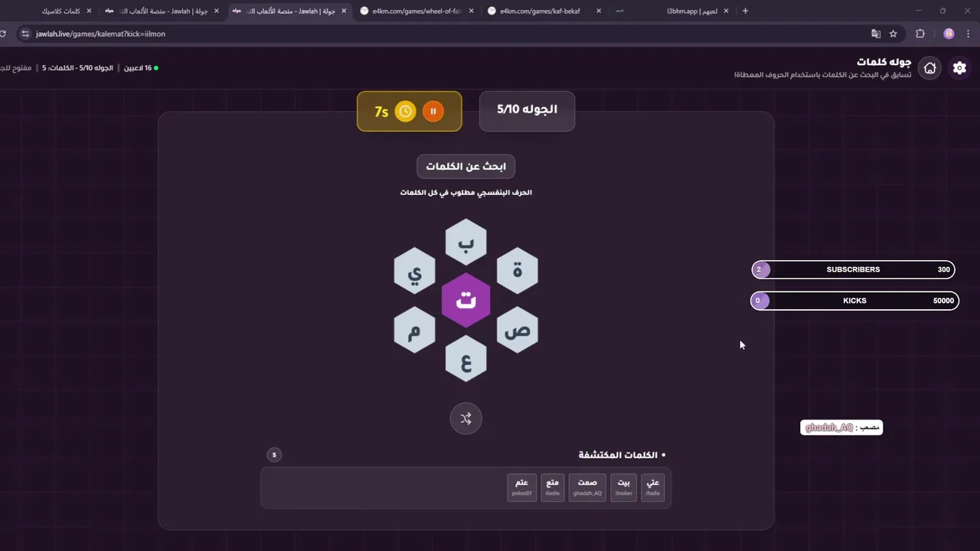Click the discovered word بيت
The height and width of the screenshot is (551, 980).
[624, 487]
